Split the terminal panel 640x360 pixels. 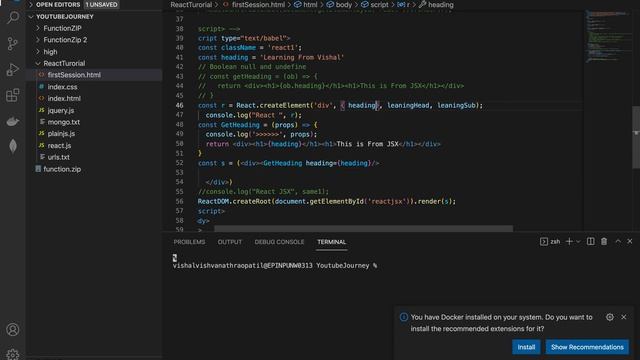click(x=591, y=242)
